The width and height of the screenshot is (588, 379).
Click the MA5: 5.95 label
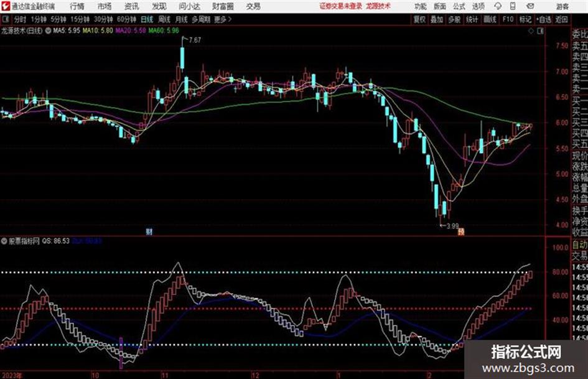tap(67, 30)
